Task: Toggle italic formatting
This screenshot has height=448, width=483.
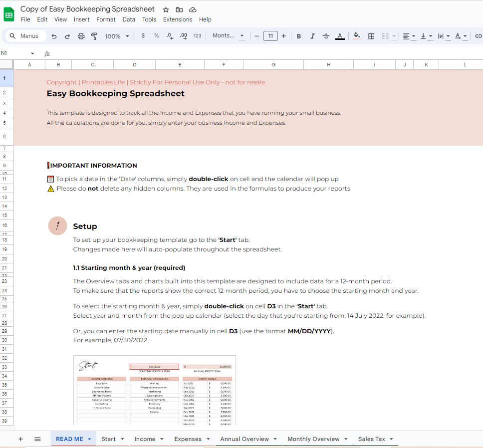Action: click(x=312, y=36)
